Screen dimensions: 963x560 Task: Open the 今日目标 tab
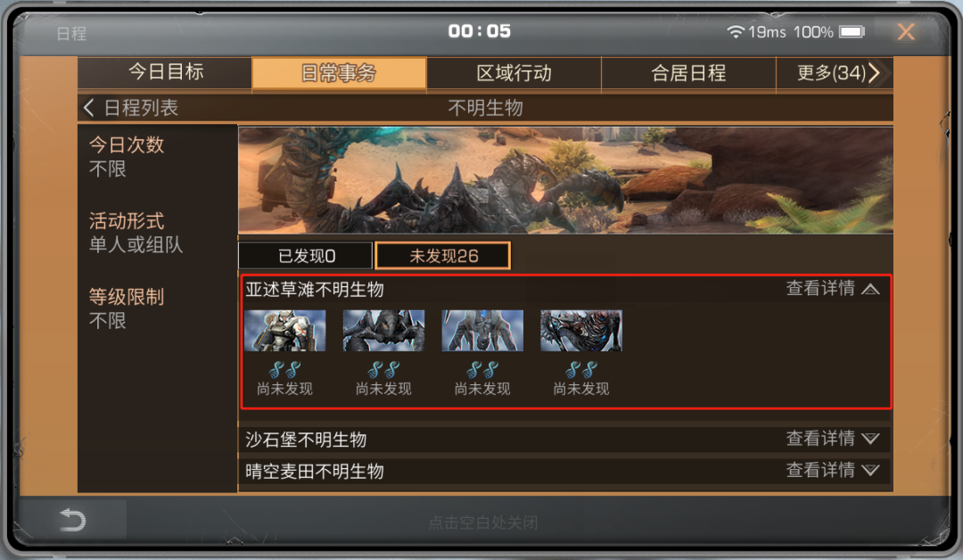point(165,73)
